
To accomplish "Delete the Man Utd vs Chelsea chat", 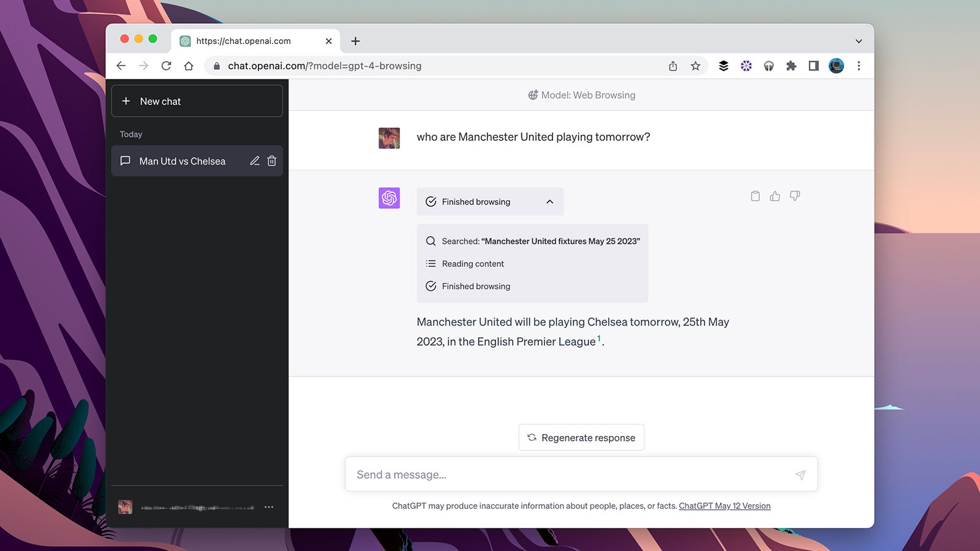I will pyautogui.click(x=272, y=161).
